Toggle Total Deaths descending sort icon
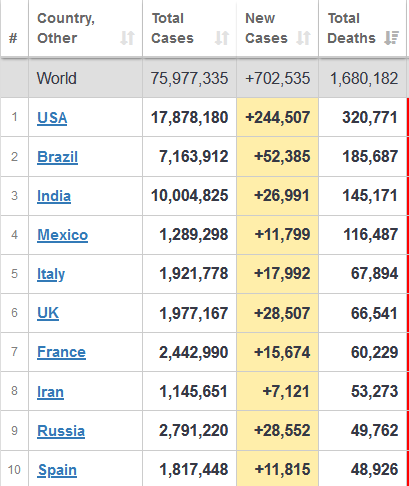The width and height of the screenshot is (409, 486). pos(391,38)
